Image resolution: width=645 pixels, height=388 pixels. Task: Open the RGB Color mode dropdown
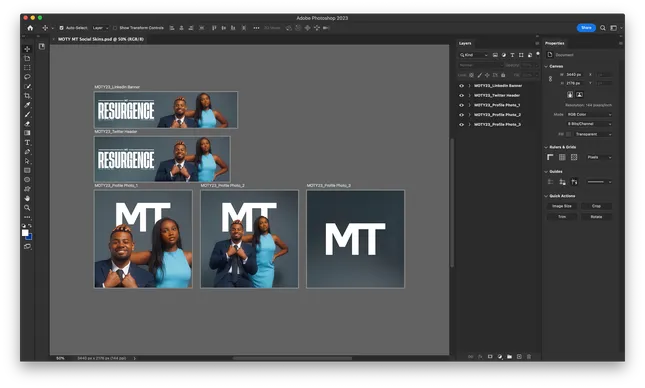pyautogui.click(x=589, y=114)
